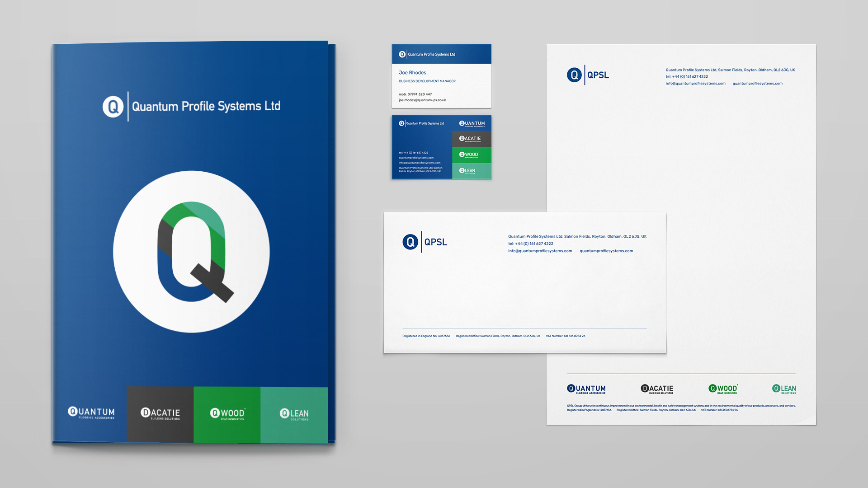Click the info@quantumprofilesystems.com email on letterhead
Screen dimensions: 868x488
click(695, 84)
